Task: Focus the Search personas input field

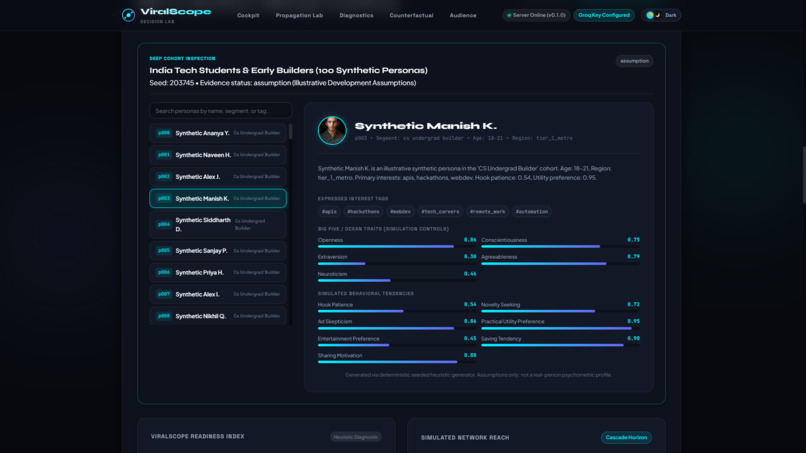Action: pos(221,111)
